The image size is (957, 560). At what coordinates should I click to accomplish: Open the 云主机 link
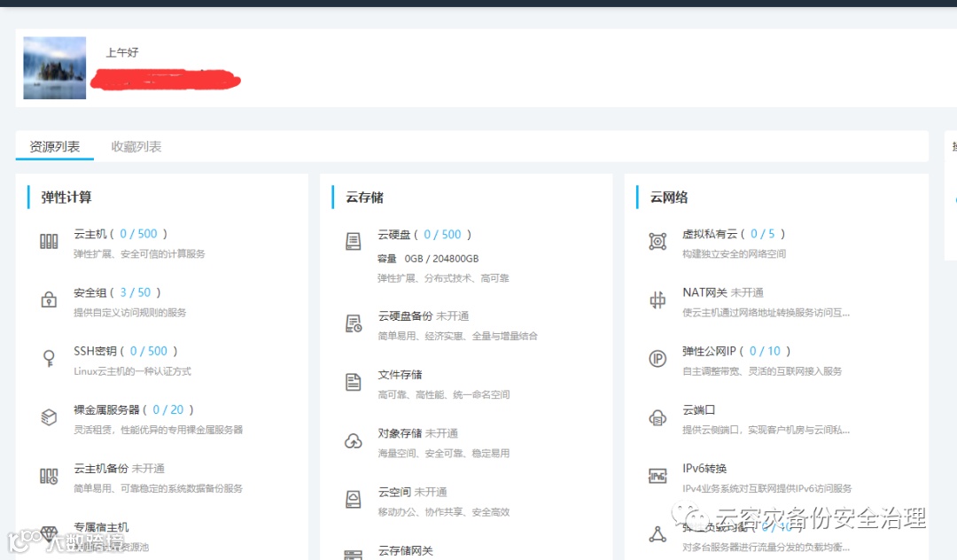90,234
